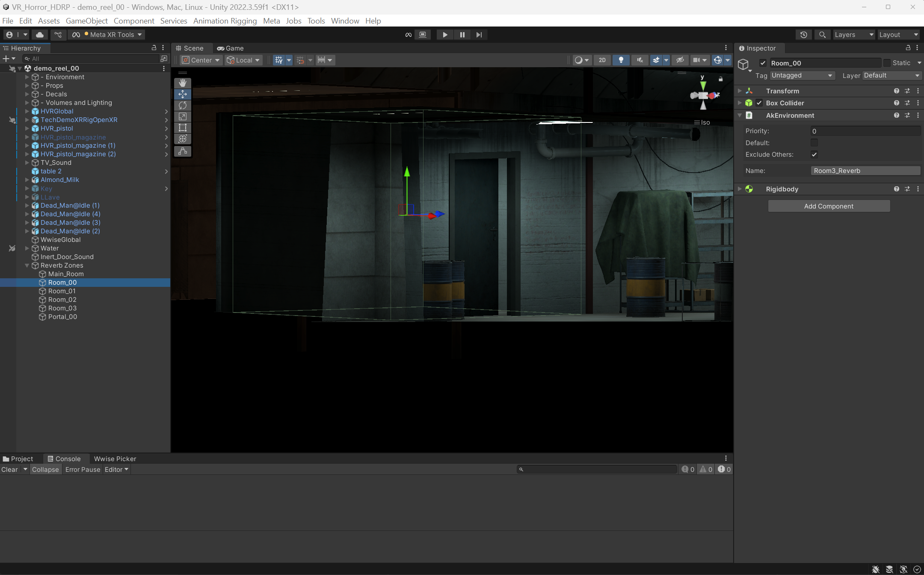Select the Rotate tool in scene toolbar

point(183,105)
